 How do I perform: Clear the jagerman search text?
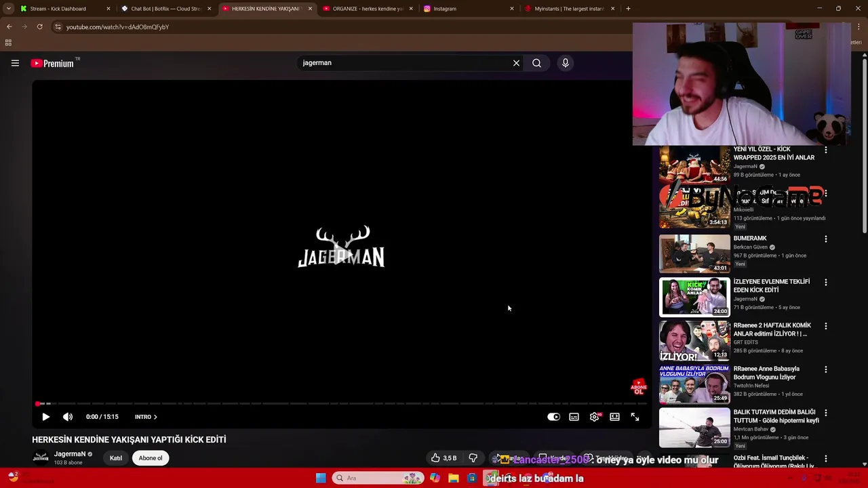[x=516, y=63]
